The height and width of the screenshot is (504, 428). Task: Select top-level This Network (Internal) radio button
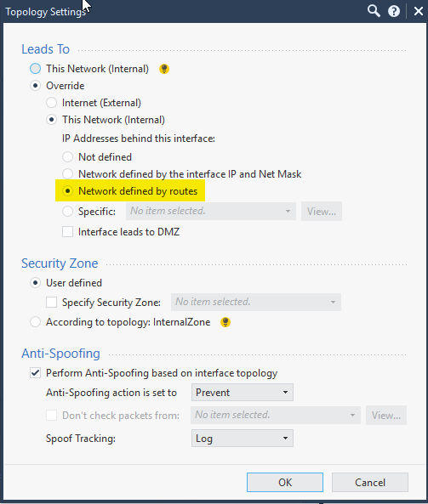36,69
